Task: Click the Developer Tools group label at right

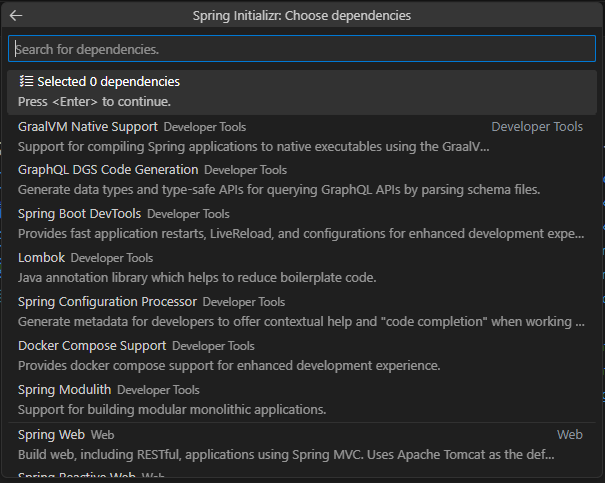Action: click(x=536, y=127)
